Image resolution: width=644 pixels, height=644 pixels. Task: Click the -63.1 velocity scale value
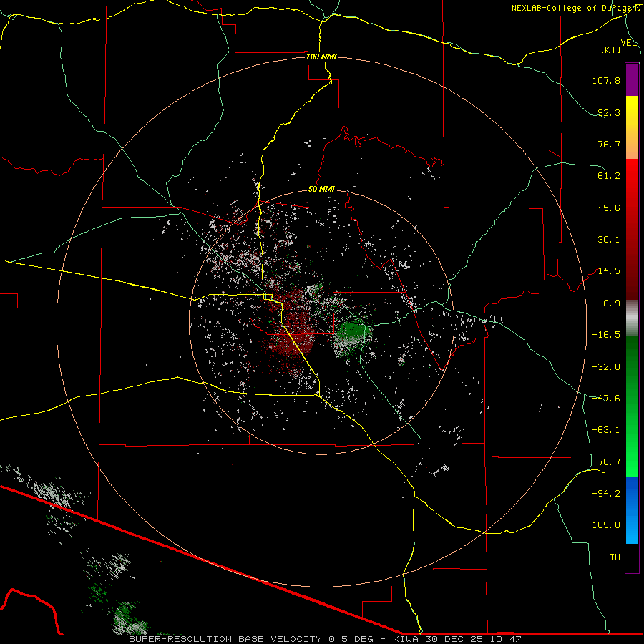606,430
